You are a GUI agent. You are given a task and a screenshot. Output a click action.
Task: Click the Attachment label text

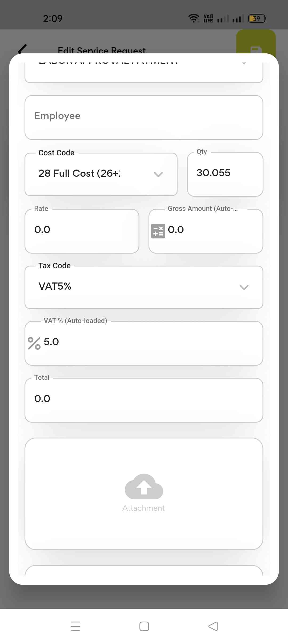pyautogui.click(x=144, y=508)
